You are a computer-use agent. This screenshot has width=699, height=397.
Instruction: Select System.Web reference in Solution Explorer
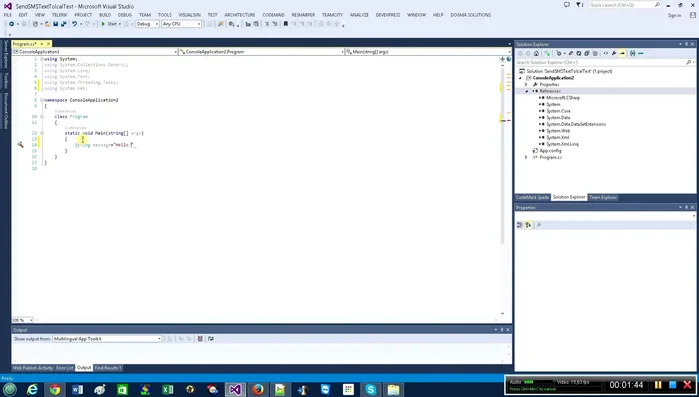point(558,131)
